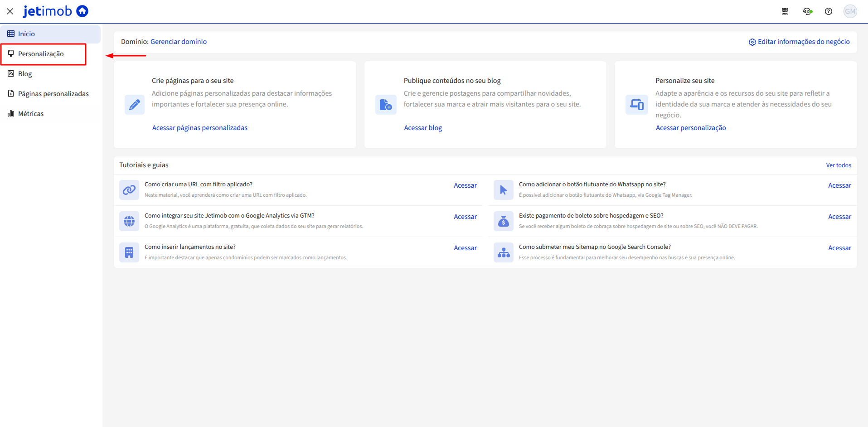Viewport: 868px width, 427px height.
Task: Click Ver todos in tutorials section
Action: 839,165
